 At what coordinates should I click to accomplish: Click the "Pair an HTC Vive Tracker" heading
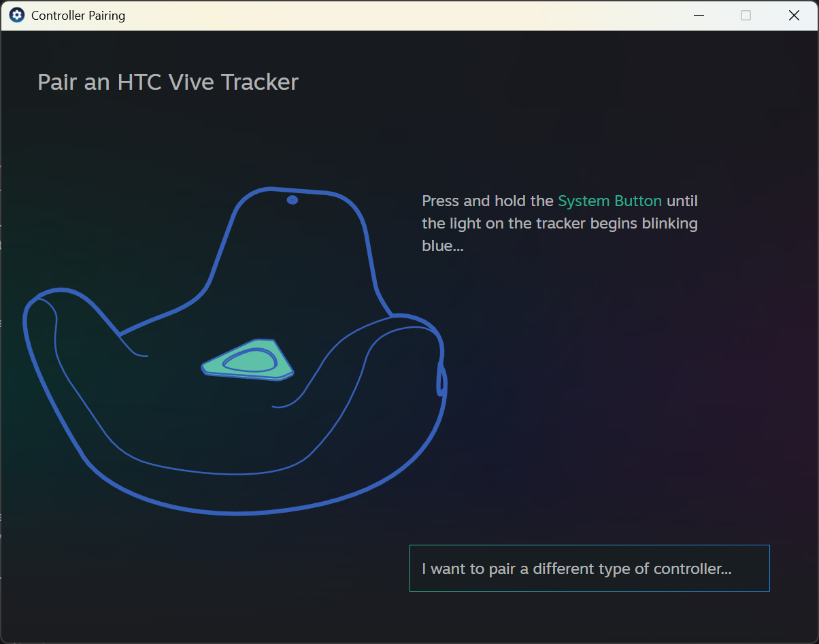pyautogui.click(x=168, y=82)
